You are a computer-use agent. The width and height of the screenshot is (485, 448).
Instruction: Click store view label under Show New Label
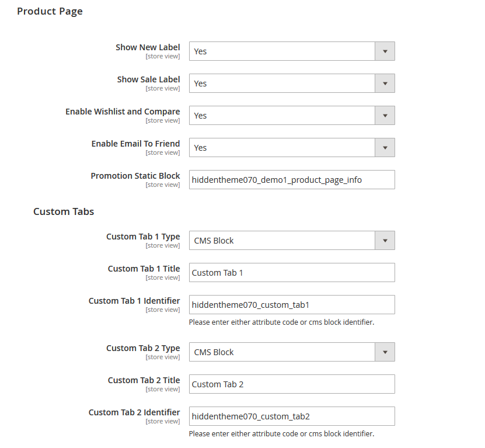[163, 56]
